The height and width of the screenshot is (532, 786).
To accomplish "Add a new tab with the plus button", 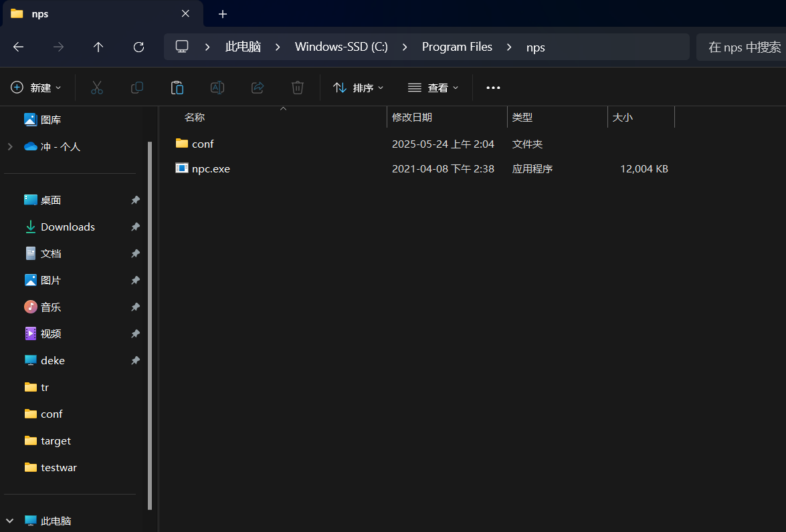I will (223, 14).
